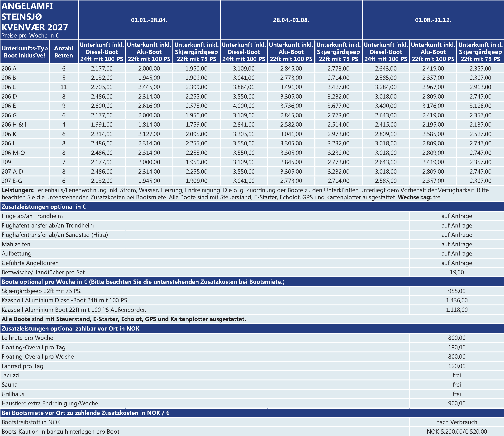504x436 pixels.
Task: Click price 3.864,00 in the 206 C row
Action: coord(244,87)
